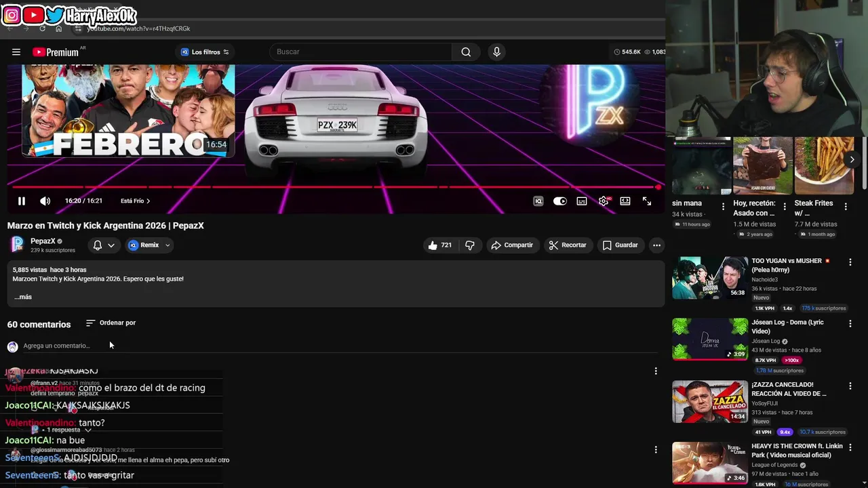
Task: Click the search magnifier button
Action: click(x=466, y=52)
